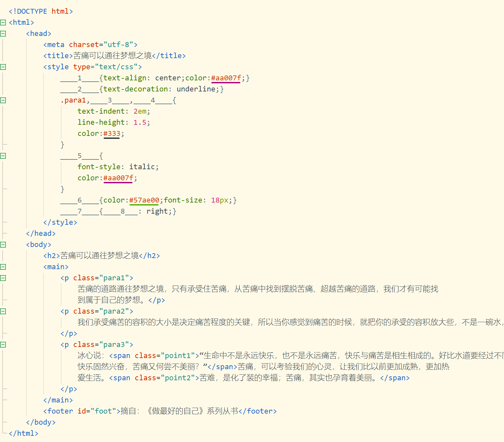Fold the para1 paragraph block
Image resolution: width=504 pixels, height=442 pixels.
click(3, 278)
